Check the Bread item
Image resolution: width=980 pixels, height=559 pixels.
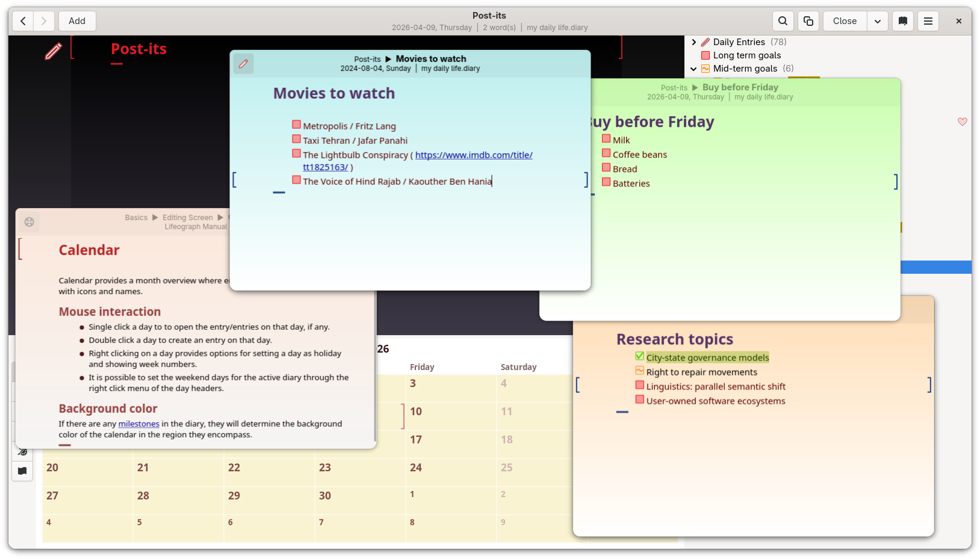[606, 167]
